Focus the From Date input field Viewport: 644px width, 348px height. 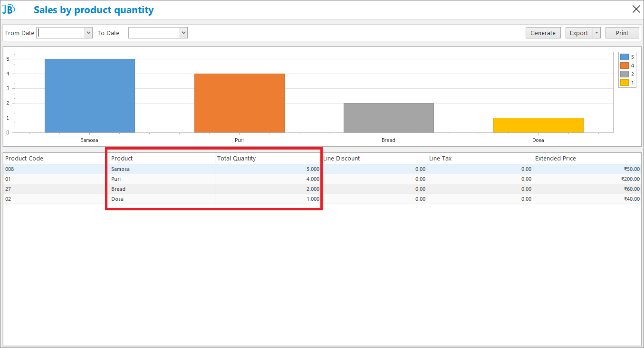point(60,33)
